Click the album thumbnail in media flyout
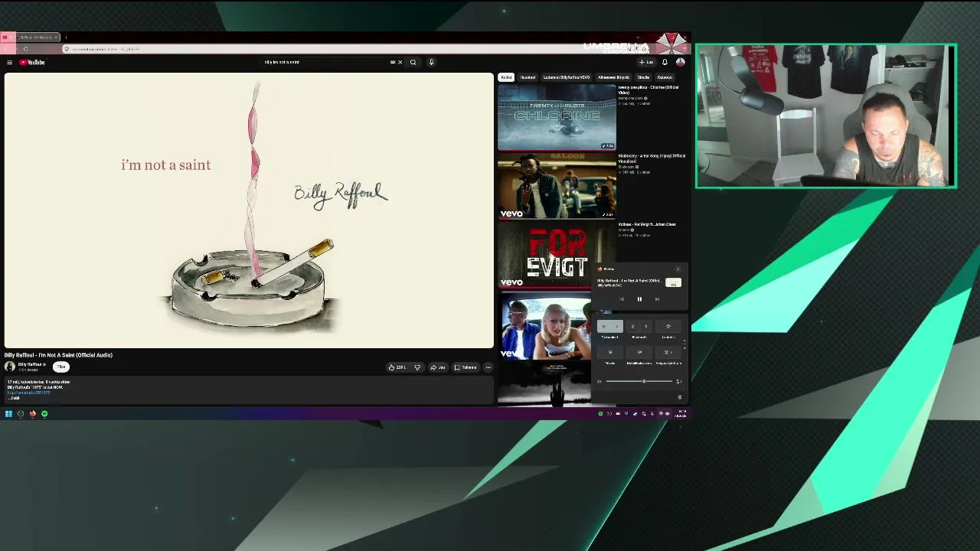Screen dimensions: 980x551 click(x=673, y=283)
